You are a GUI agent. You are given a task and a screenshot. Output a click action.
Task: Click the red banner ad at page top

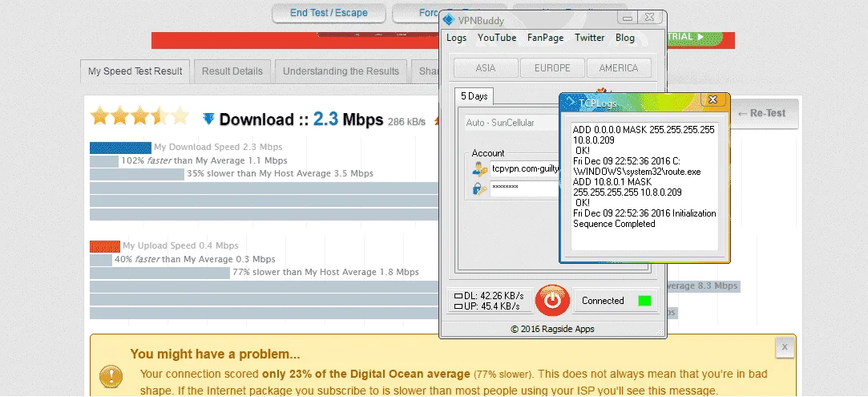[295, 40]
